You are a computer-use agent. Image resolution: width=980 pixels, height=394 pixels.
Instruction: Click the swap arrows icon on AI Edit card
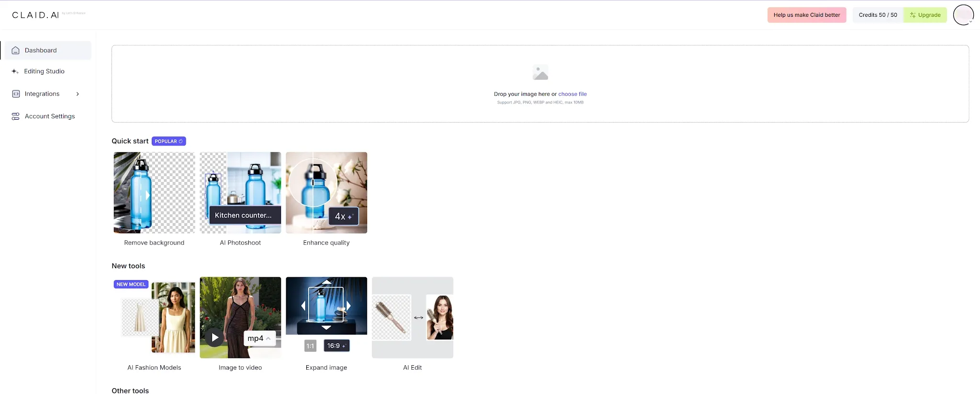(419, 317)
